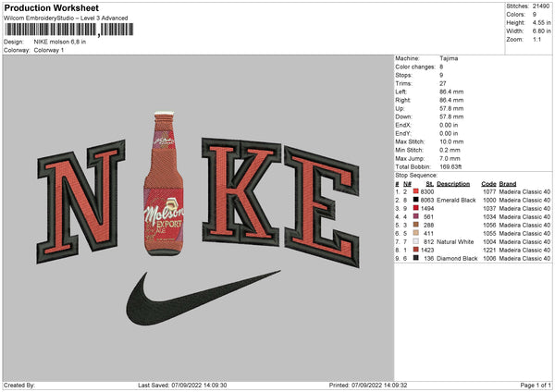Select the Left: measurement label
555x392 pixels.
click(x=402, y=92)
